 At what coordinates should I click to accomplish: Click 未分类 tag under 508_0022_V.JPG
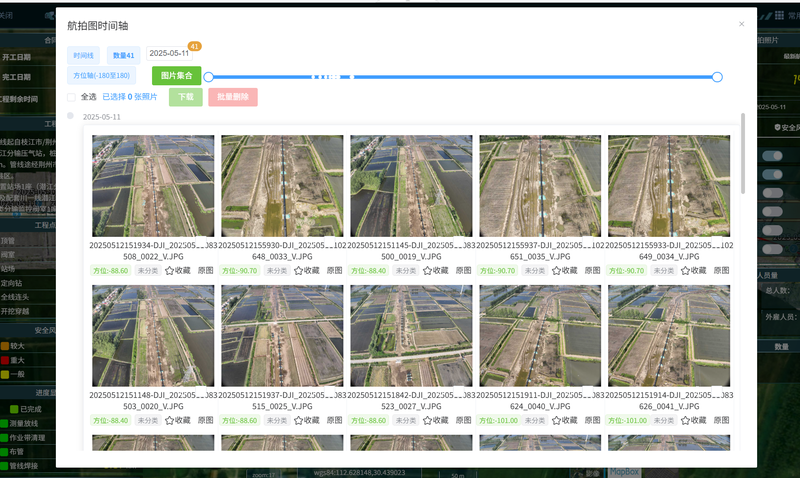click(148, 271)
